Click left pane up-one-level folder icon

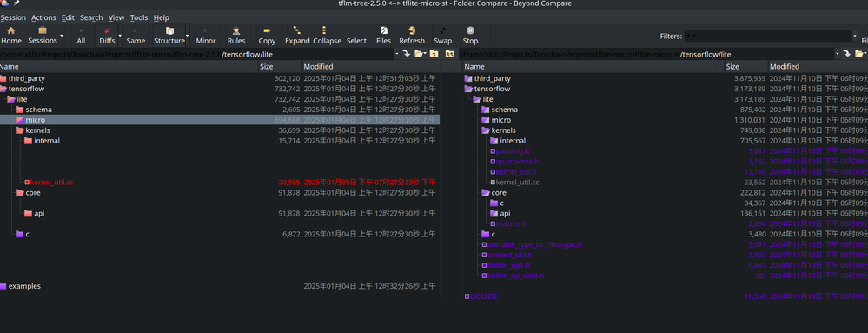pos(434,54)
